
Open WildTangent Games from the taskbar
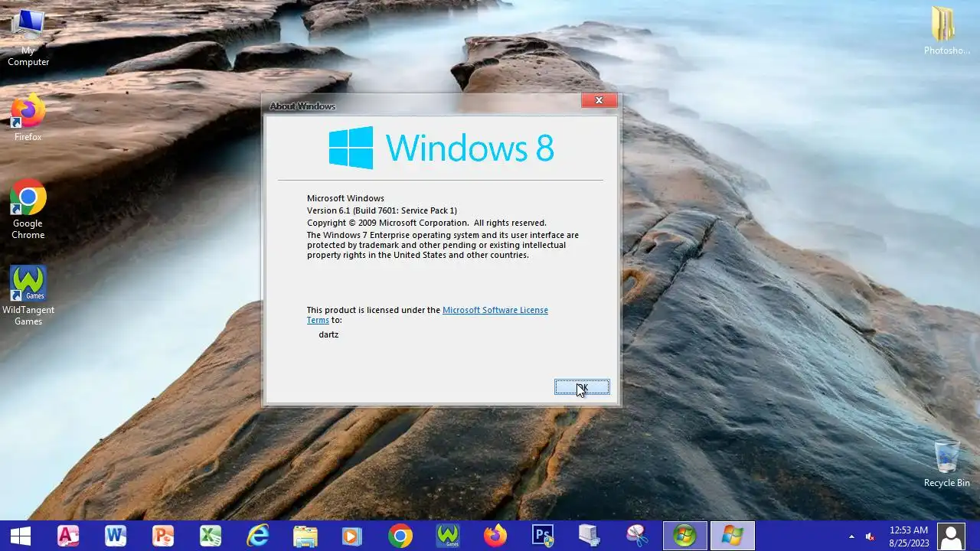pyautogui.click(x=448, y=536)
